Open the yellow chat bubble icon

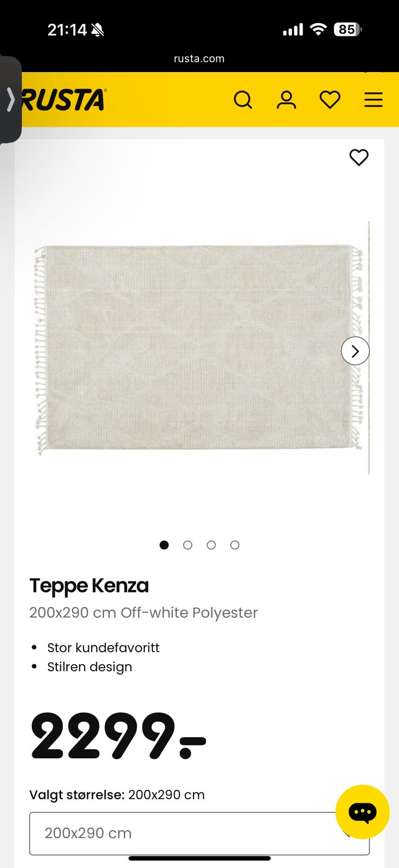pyautogui.click(x=362, y=812)
